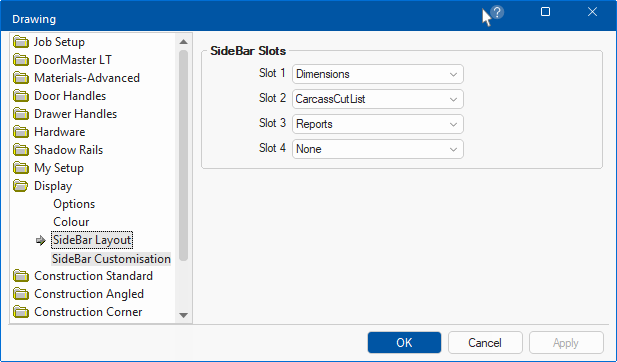This screenshot has width=617, height=362.
Task: Confirm settings with the OK button
Action: (x=405, y=343)
